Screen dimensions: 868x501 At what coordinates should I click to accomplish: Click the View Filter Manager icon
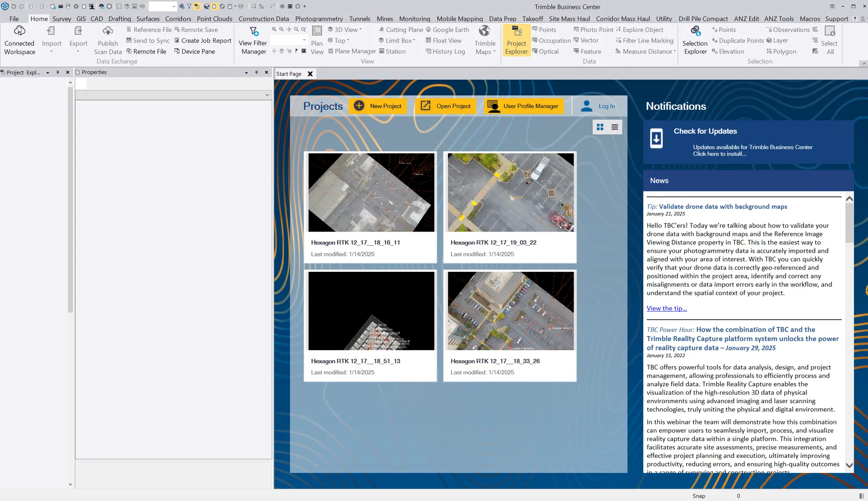[254, 31]
